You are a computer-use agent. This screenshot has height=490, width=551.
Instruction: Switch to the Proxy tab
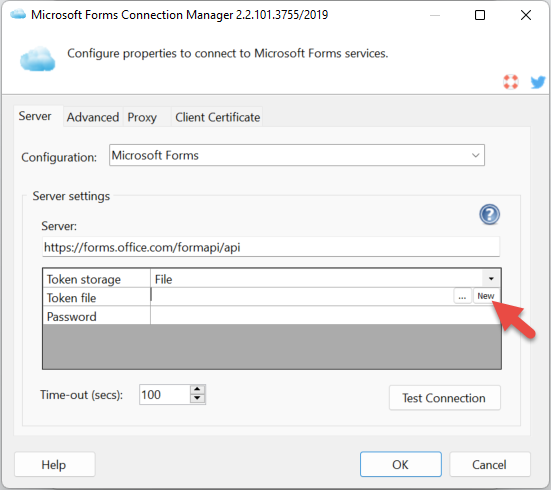point(142,117)
